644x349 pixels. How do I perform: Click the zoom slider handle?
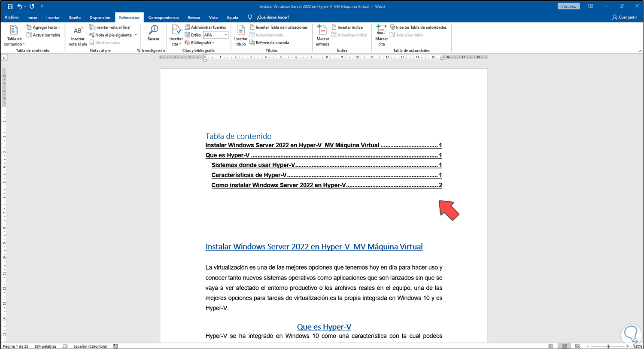(608, 346)
